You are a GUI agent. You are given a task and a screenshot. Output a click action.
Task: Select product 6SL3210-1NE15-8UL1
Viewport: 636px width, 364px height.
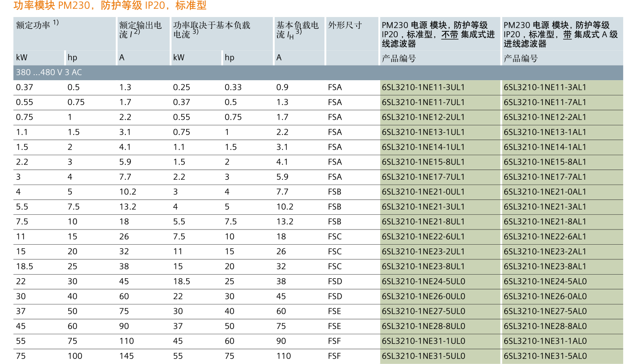click(424, 162)
